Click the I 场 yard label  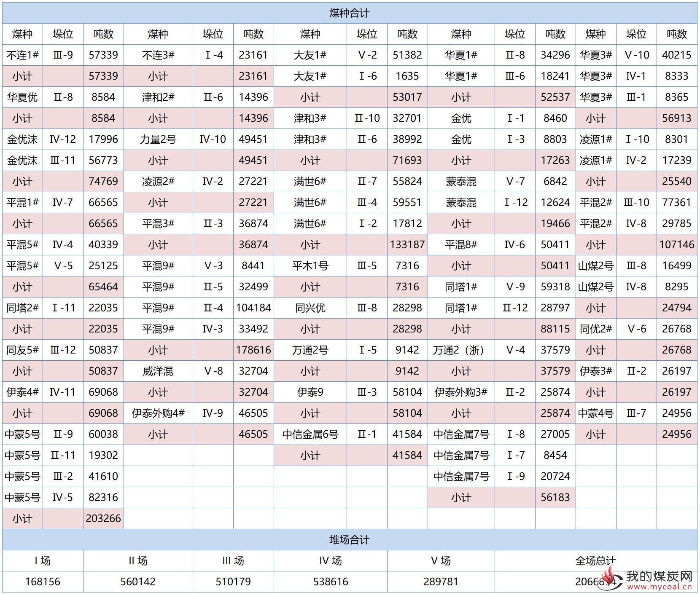[x=43, y=561]
